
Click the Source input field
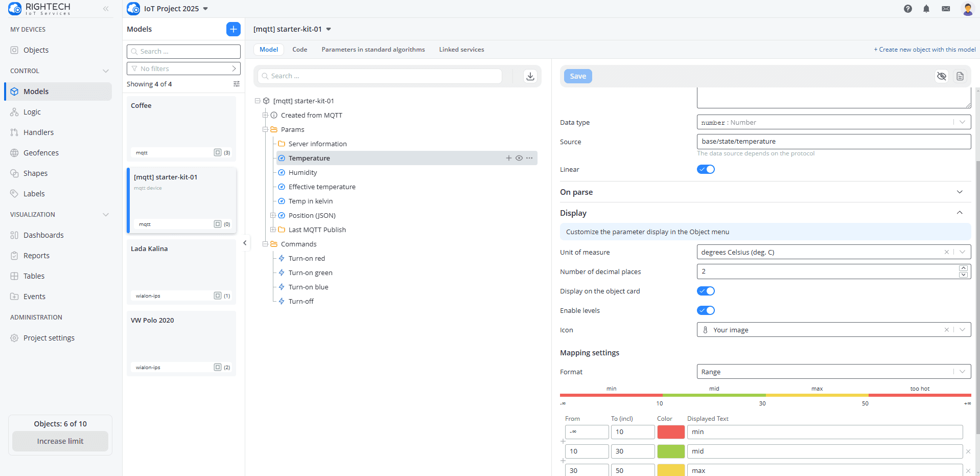tap(833, 142)
